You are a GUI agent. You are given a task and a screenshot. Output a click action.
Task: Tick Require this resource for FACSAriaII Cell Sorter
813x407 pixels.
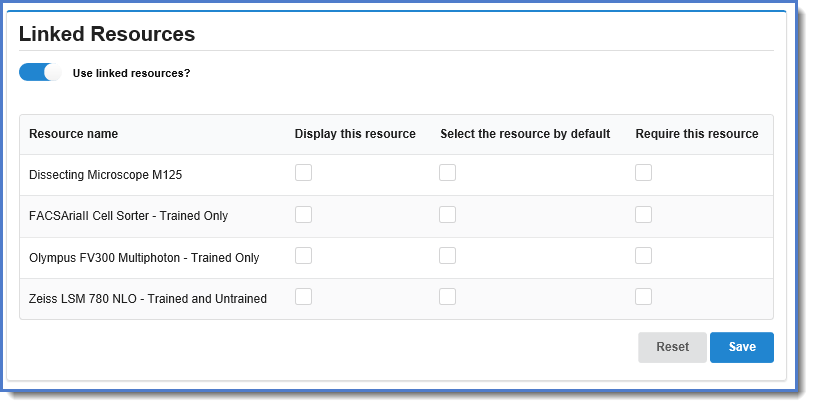point(644,214)
